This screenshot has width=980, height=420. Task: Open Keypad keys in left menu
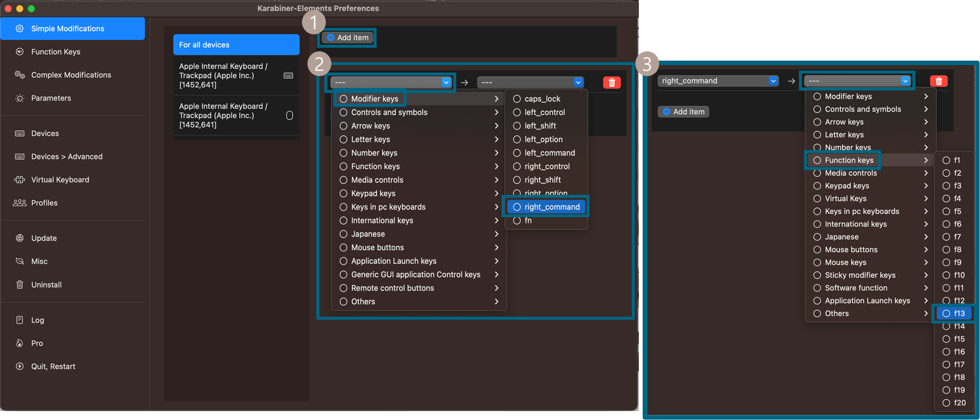(x=419, y=193)
